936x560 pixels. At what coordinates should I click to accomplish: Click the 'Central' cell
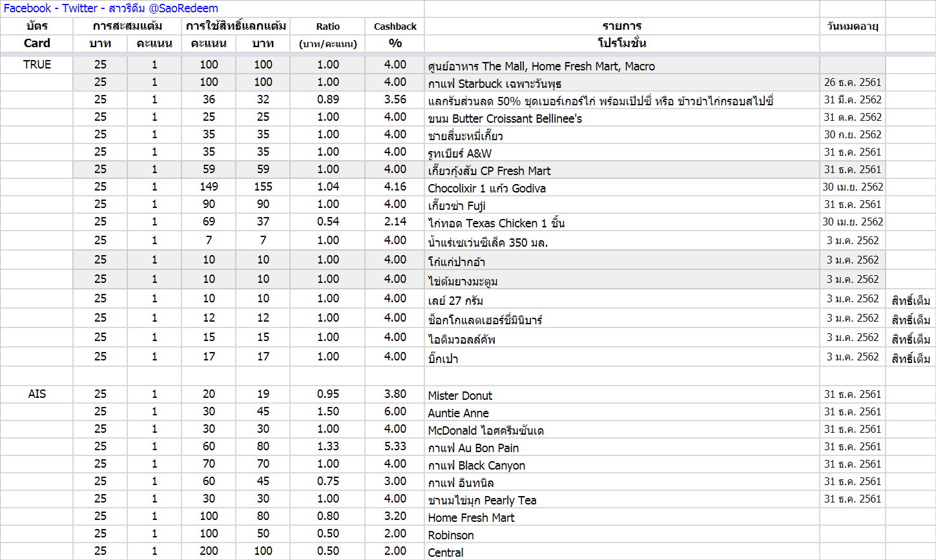coord(622,552)
